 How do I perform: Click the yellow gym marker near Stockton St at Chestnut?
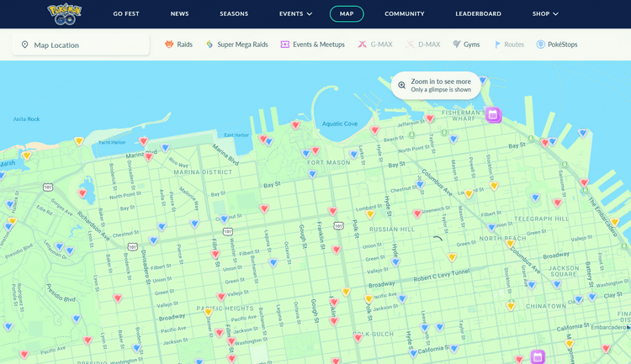tap(494, 186)
